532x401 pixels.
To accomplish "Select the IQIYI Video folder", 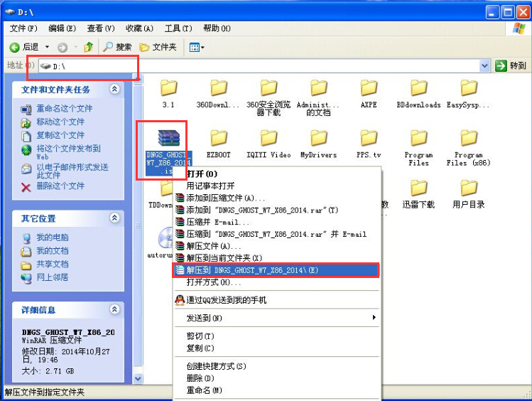I will [268, 144].
